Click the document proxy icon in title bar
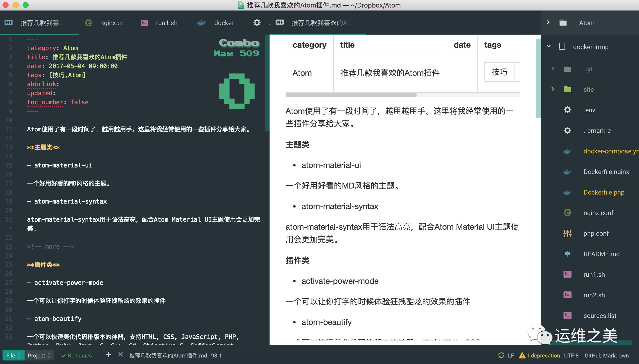This screenshot has height=364, width=639. (241, 5)
